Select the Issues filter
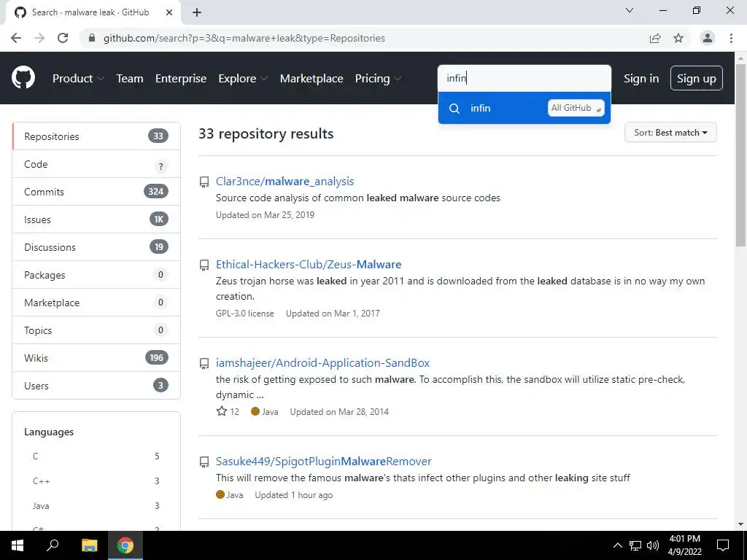The width and height of the screenshot is (747, 560). 96,219
